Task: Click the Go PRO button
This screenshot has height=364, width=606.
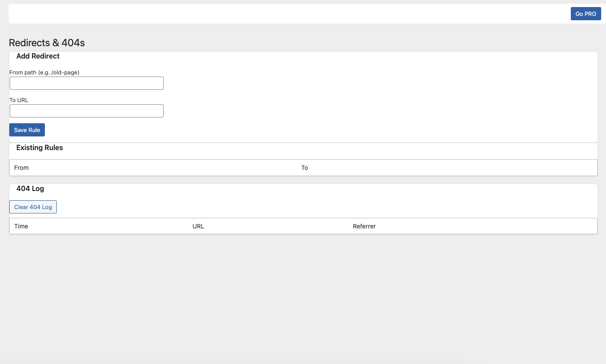Action: (585, 14)
